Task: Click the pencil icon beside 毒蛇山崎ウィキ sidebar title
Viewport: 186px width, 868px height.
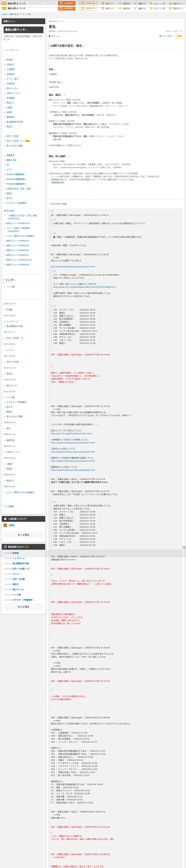Action: tap(27, 30)
